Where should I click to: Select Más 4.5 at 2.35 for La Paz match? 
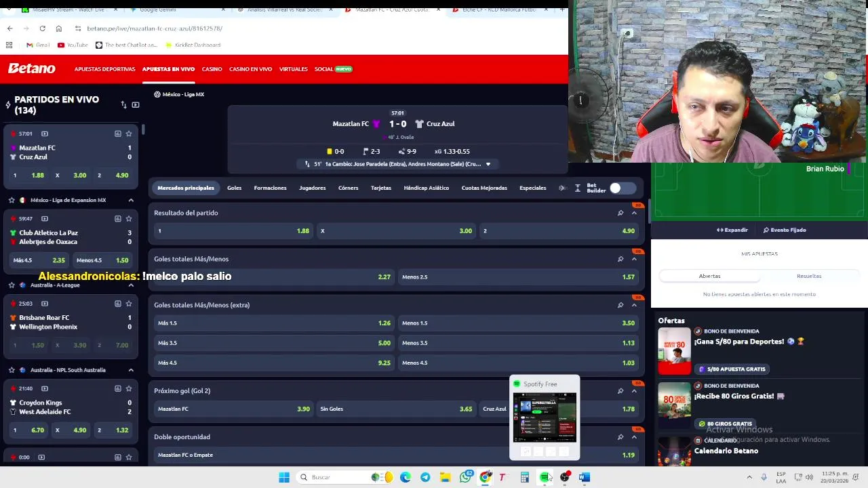[x=39, y=260]
